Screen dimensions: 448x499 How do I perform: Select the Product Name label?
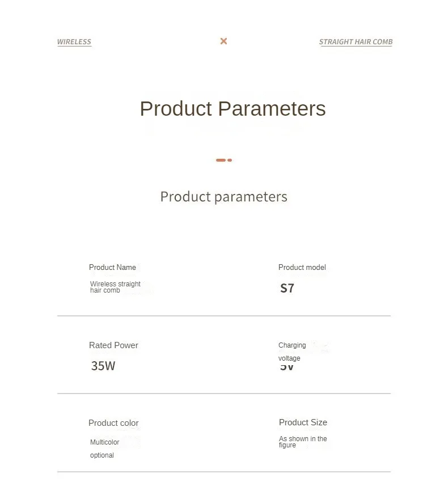(112, 267)
